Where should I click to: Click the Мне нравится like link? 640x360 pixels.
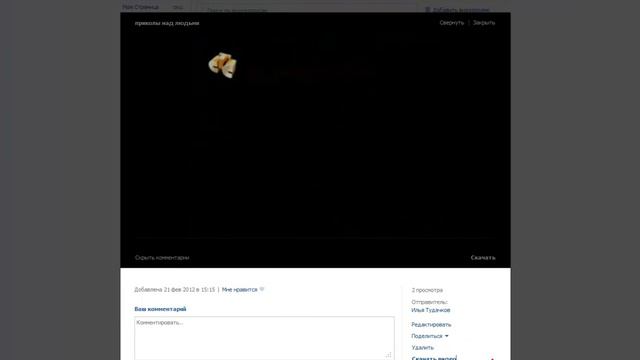coord(240,290)
